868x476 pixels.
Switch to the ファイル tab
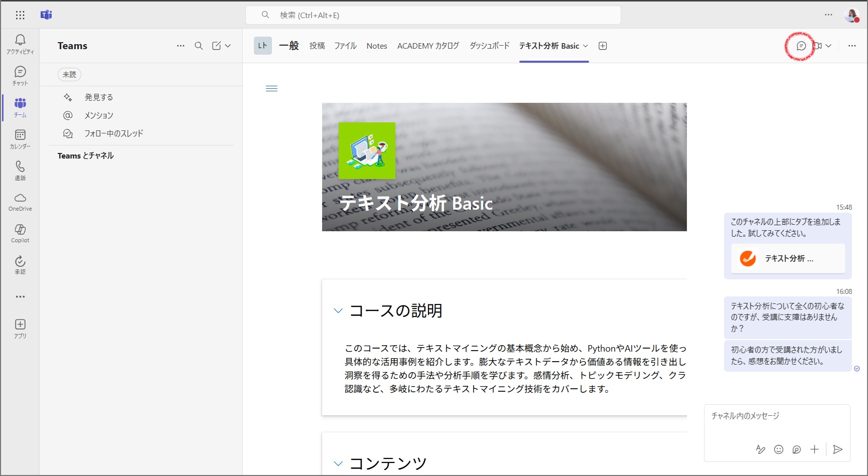coord(346,46)
